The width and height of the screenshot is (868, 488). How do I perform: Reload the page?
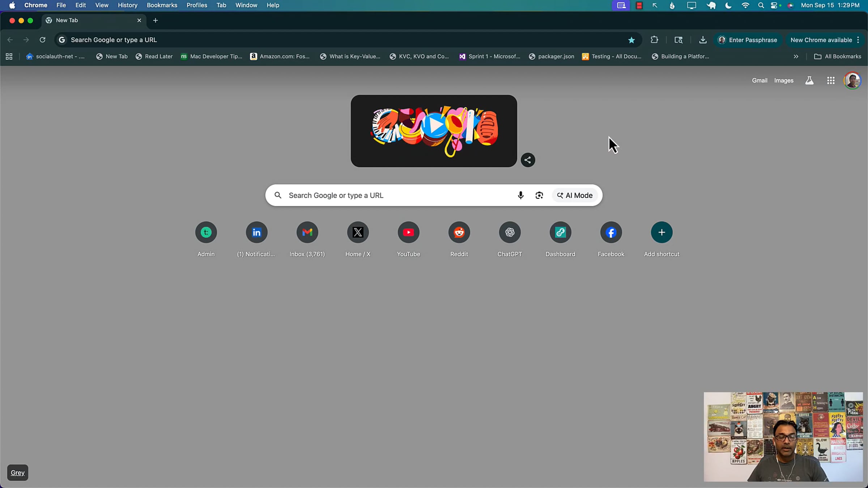[x=42, y=40]
